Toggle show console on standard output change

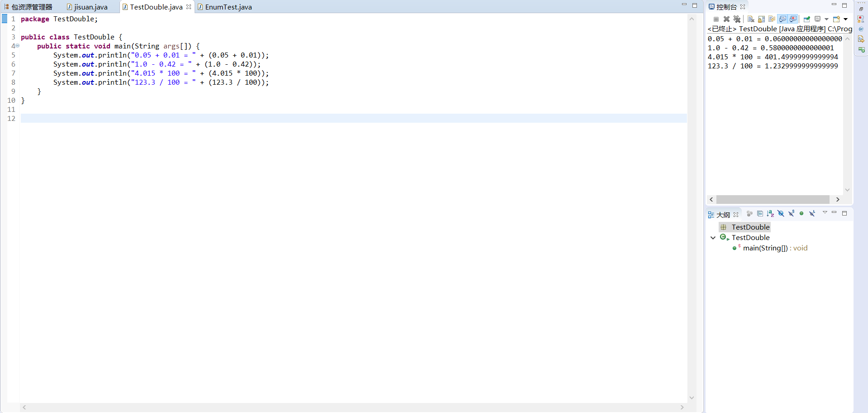click(x=782, y=19)
